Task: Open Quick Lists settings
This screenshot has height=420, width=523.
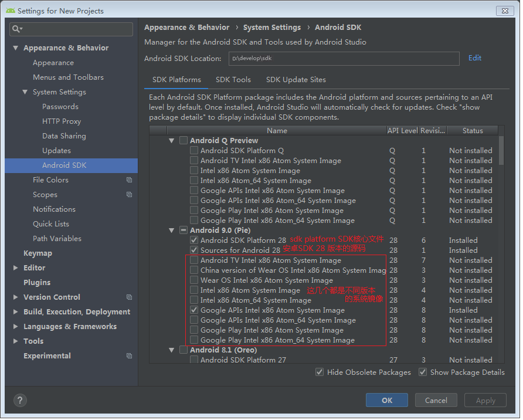Action: pyautogui.click(x=52, y=225)
